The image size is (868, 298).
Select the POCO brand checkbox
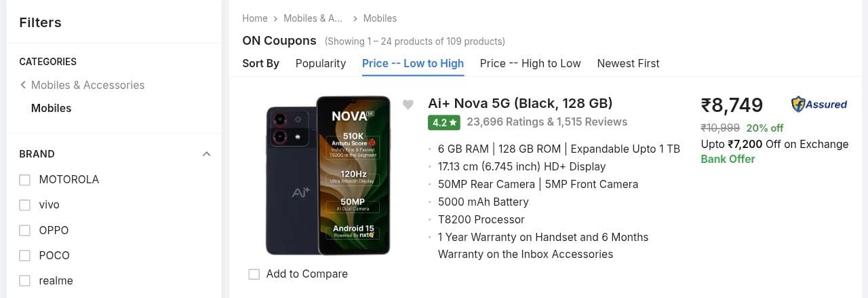point(25,255)
